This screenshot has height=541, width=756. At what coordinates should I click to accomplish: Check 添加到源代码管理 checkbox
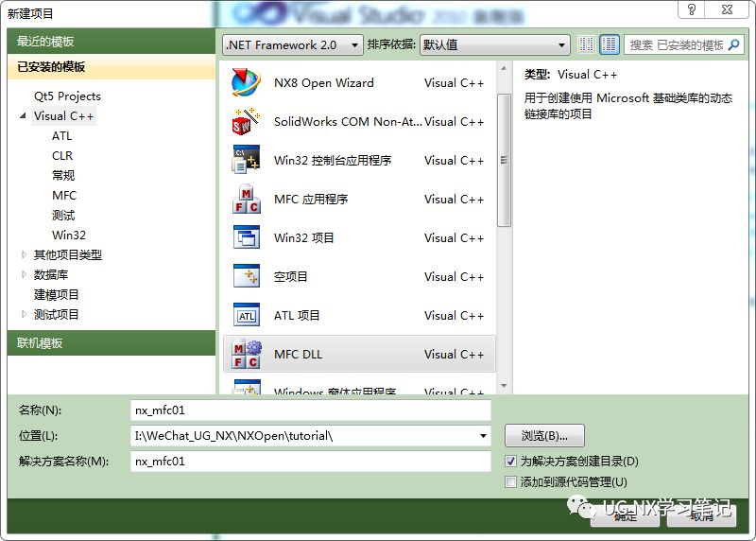[x=510, y=481]
